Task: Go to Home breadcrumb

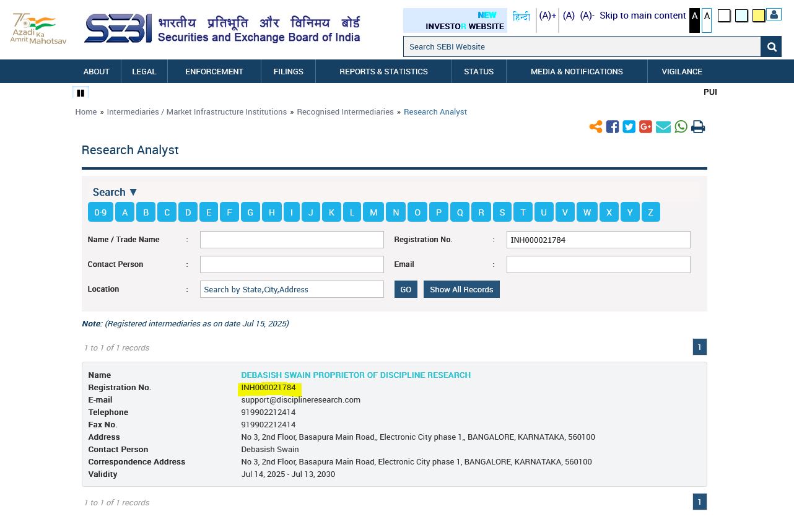Action: pyautogui.click(x=86, y=112)
